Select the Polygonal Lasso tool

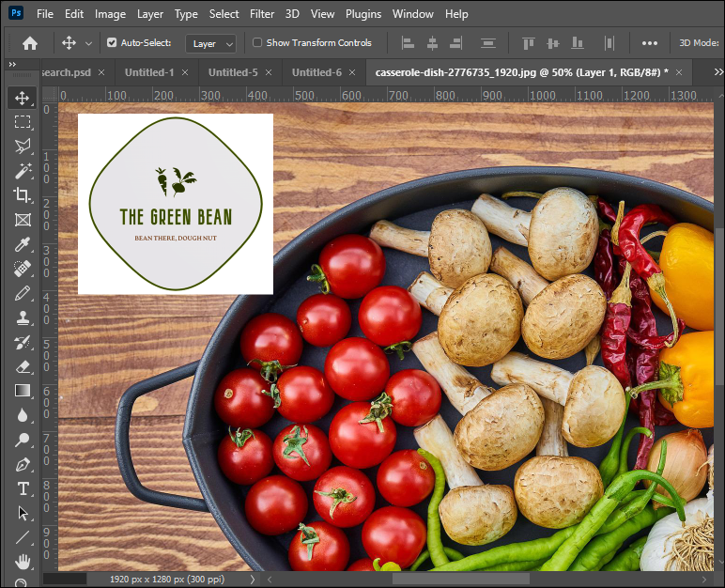pyautogui.click(x=22, y=147)
